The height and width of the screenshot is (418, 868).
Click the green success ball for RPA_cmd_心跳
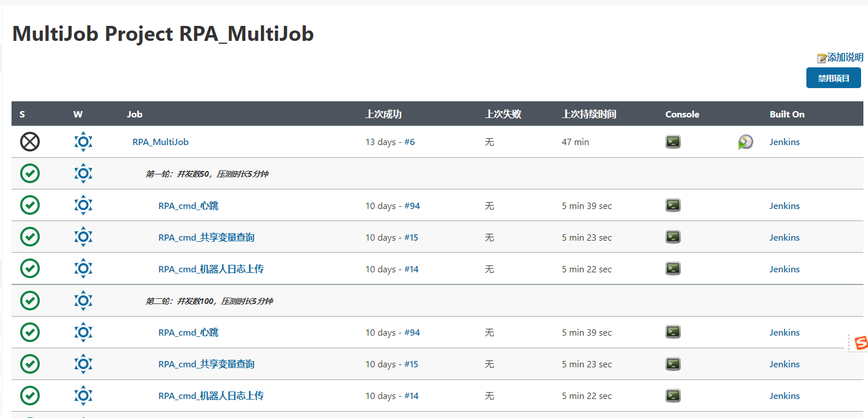(30, 205)
